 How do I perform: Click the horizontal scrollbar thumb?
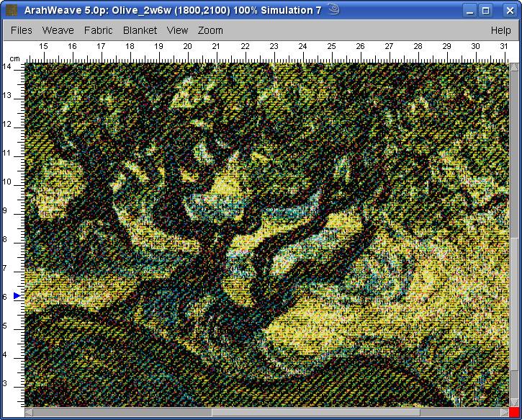315,412
